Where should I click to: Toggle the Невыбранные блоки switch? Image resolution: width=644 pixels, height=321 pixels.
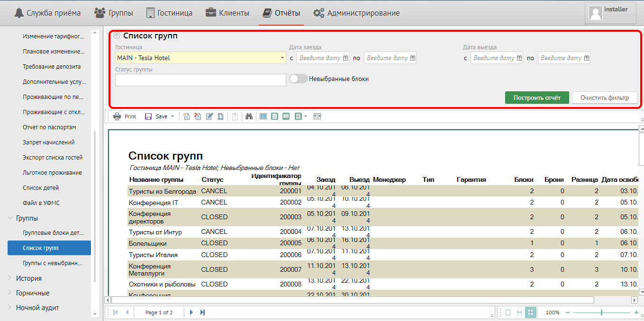[x=299, y=79]
